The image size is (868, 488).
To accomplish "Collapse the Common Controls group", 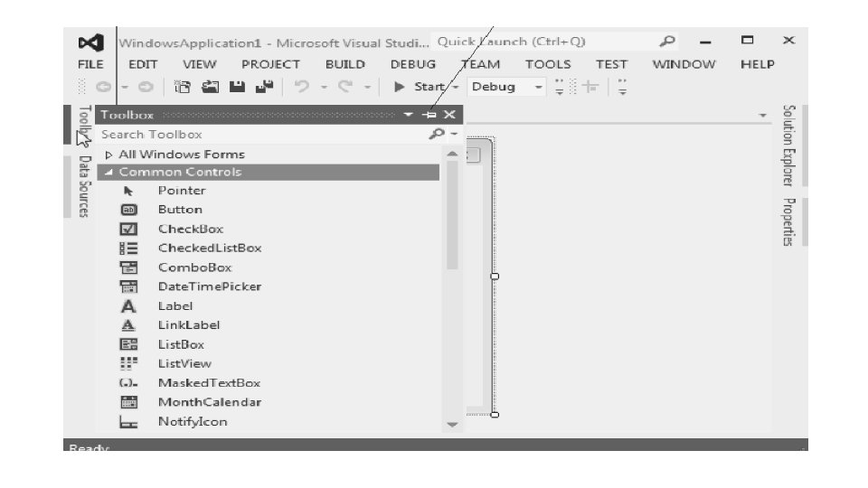I will tap(109, 173).
